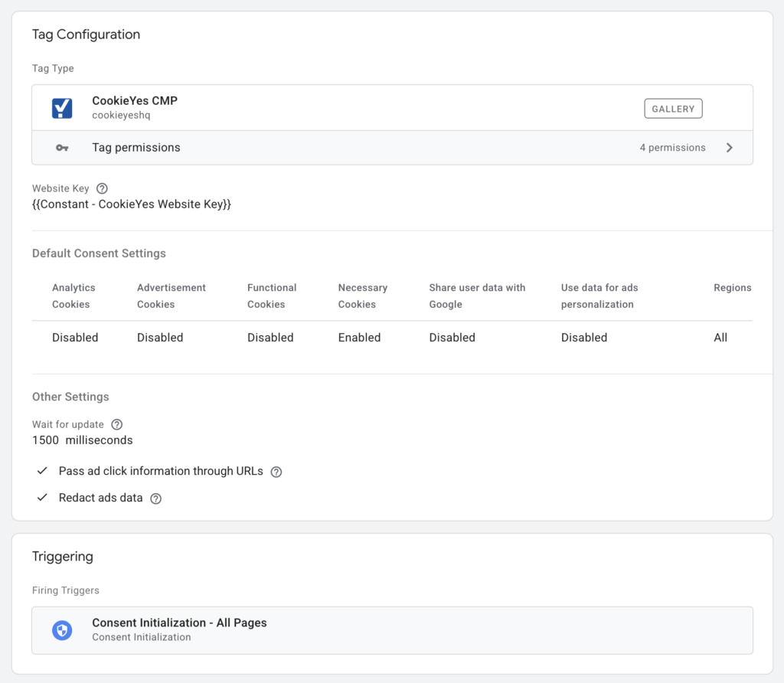Click the Triggering section heading
Screen dimensions: 784x683
63,557
